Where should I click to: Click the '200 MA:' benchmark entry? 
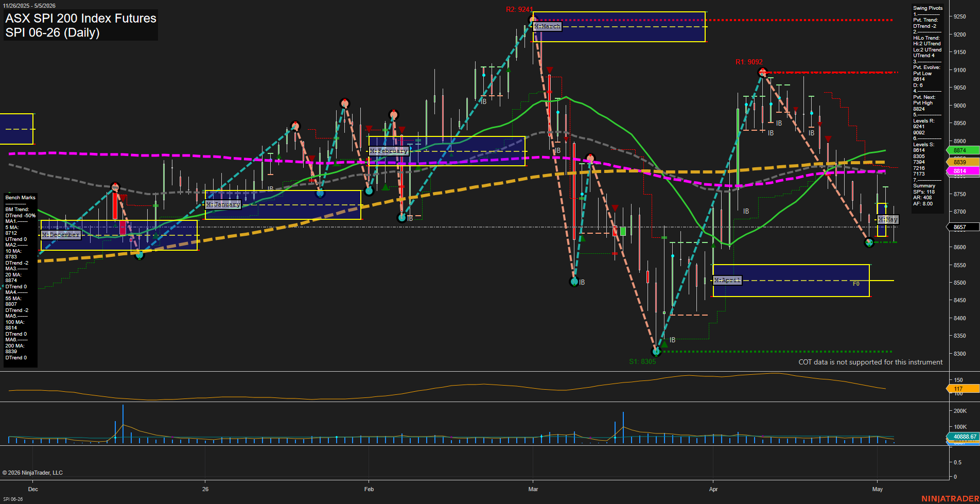pos(14,346)
